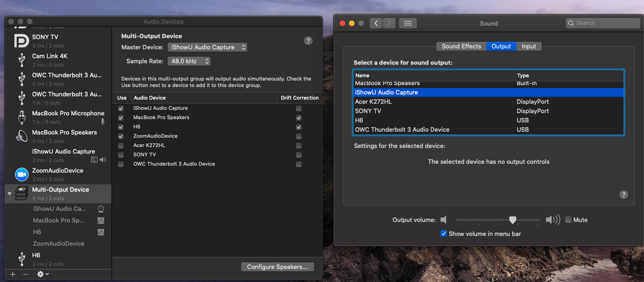
Task: Switch to the Sound Effects tab
Action: point(461,46)
